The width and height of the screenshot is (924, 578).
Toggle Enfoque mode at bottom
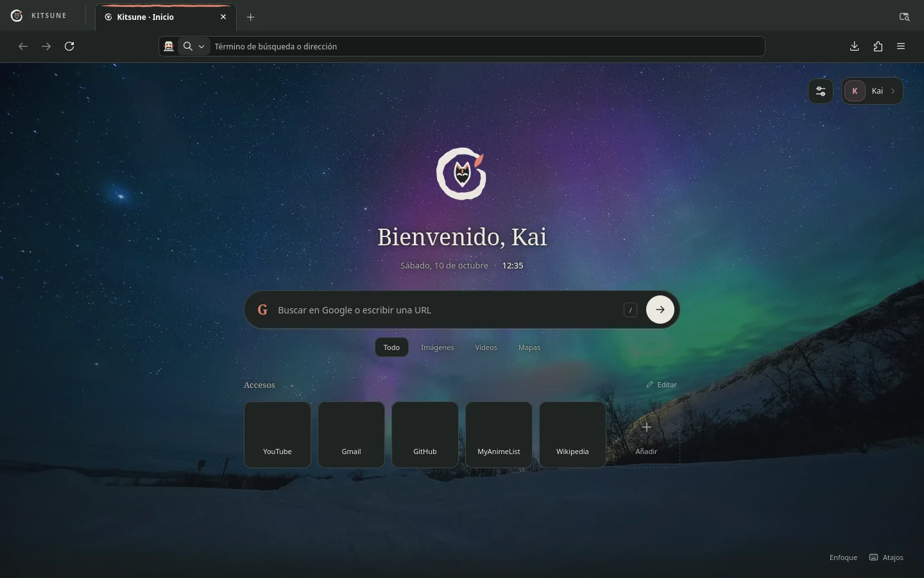[843, 557]
